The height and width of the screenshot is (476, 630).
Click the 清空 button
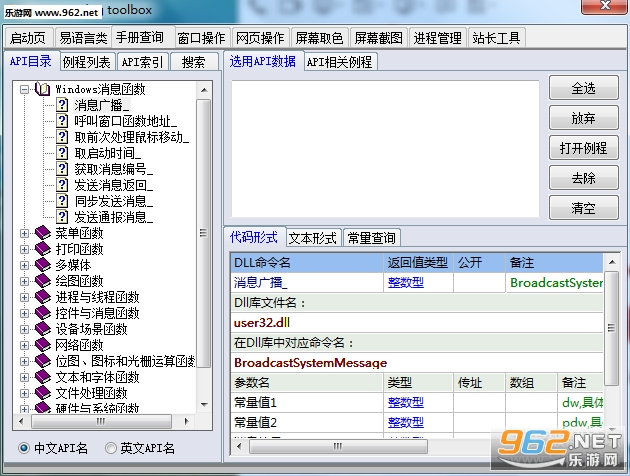pyautogui.click(x=583, y=208)
